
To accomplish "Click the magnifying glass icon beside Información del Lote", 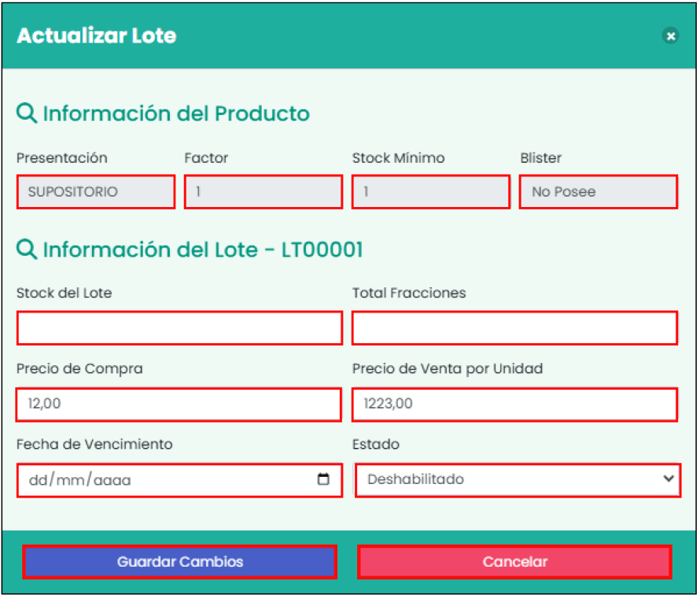I will coord(26,250).
